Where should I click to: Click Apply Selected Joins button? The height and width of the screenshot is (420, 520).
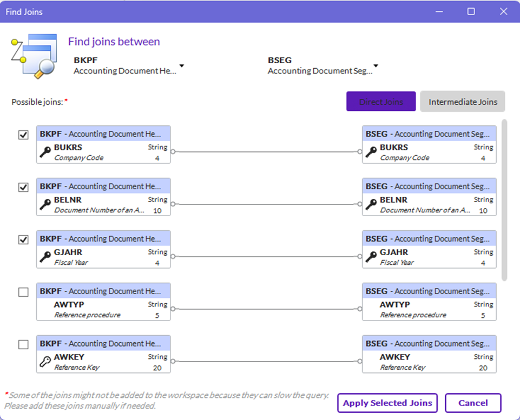pos(387,403)
